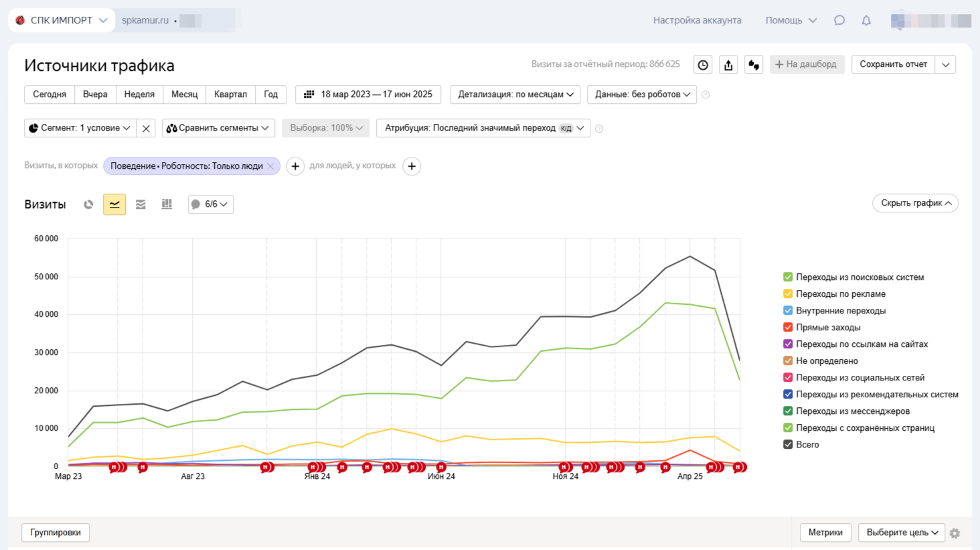The image size is (980, 550).
Task: Remove the 'Роботность: Только люди' filter
Action: (271, 166)
